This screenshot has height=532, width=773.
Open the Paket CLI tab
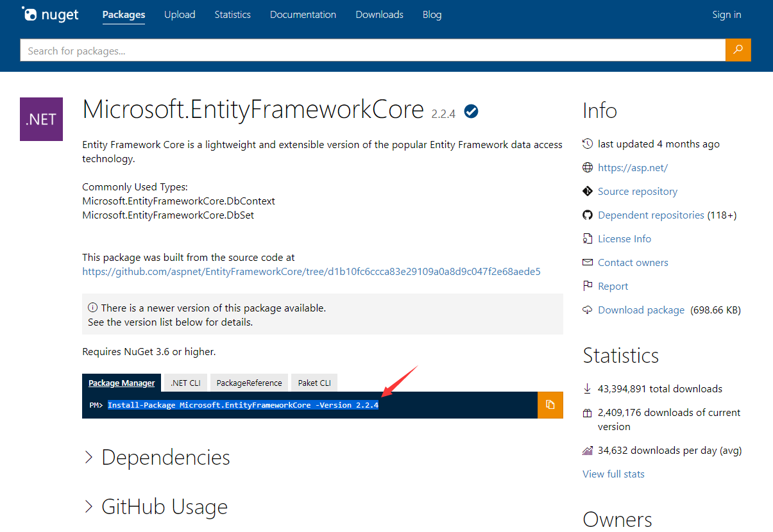314,383
